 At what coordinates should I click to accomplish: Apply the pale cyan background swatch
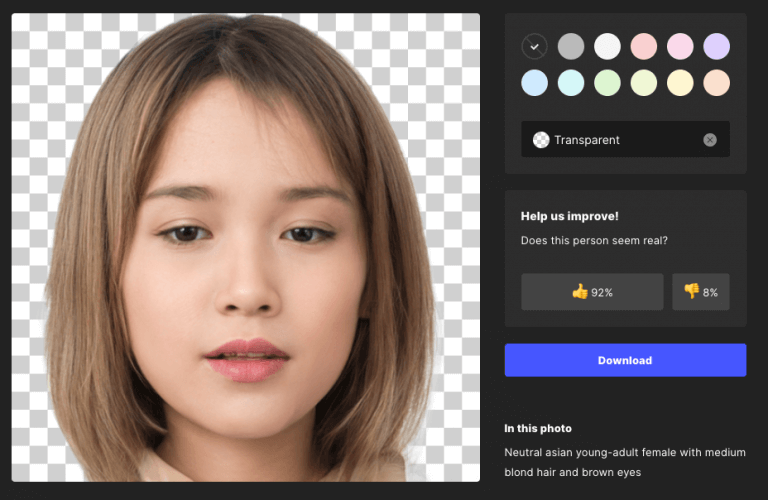[x=571, y=83]
